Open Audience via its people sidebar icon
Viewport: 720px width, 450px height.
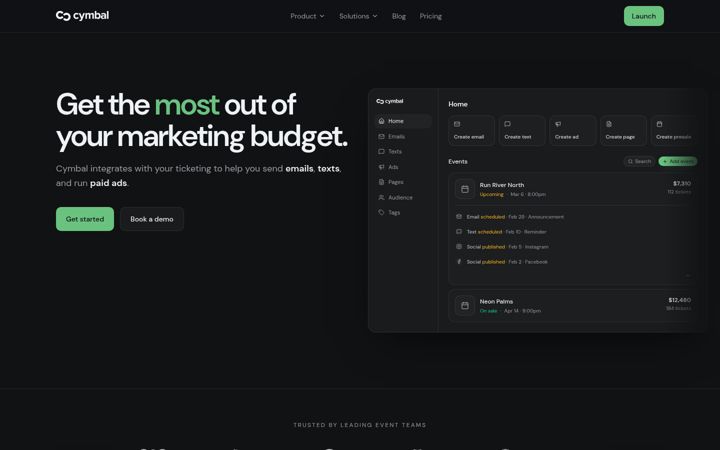click(x=381, y=197)
